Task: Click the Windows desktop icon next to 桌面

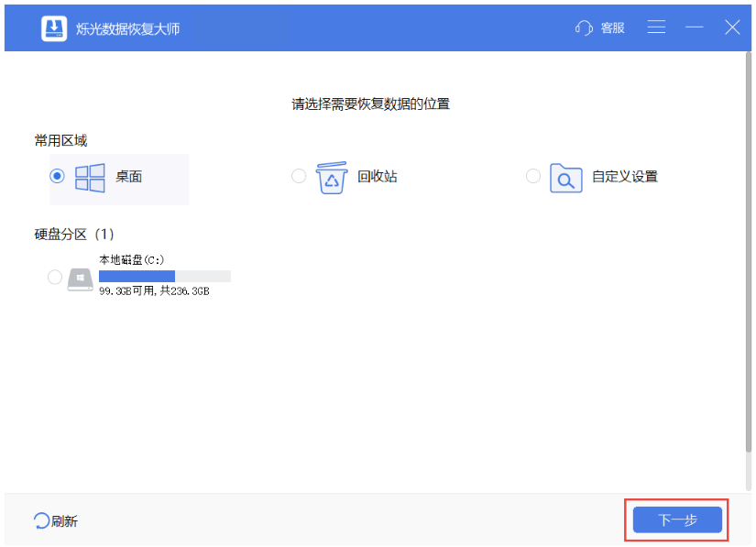Action: 90,176
